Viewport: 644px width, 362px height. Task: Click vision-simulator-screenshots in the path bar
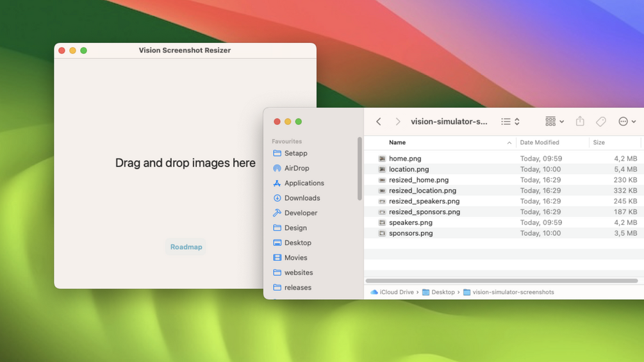[508, 292]
